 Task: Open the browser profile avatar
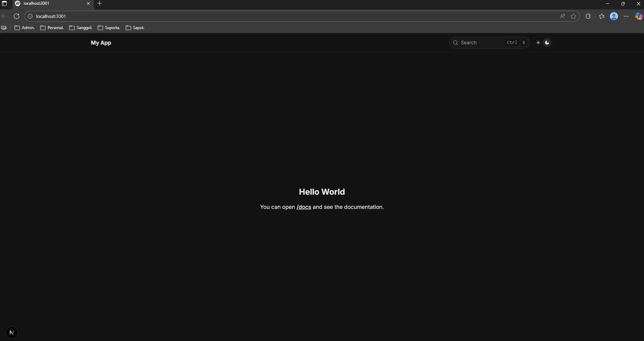tap(614, 16)
